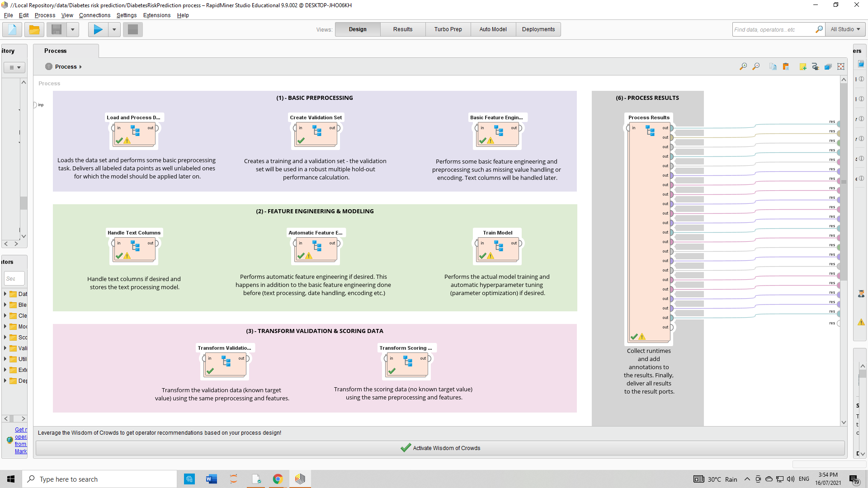
Task: Focus the Find data, operators search field
Action: (x=773, y=29)
